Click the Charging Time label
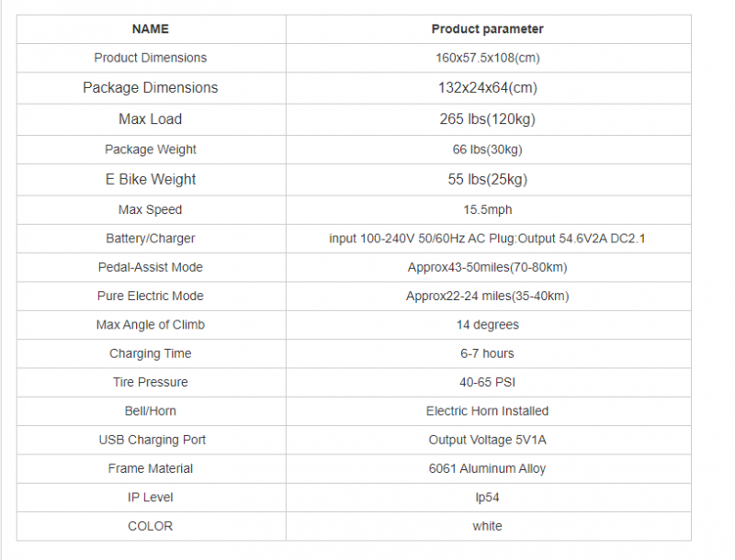This screenshot has height=560, width=735. [x=151, y=353]
